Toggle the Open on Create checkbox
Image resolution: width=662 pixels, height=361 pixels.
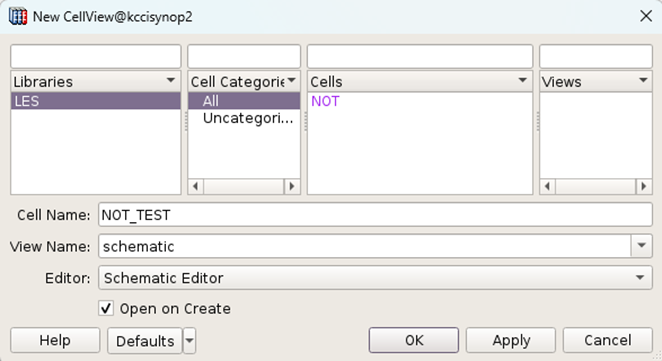click(x=106, y=308)
